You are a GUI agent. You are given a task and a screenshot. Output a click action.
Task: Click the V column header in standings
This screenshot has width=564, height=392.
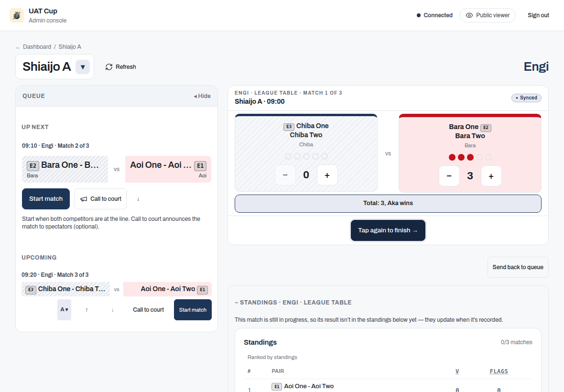click(x=457, y=371)
